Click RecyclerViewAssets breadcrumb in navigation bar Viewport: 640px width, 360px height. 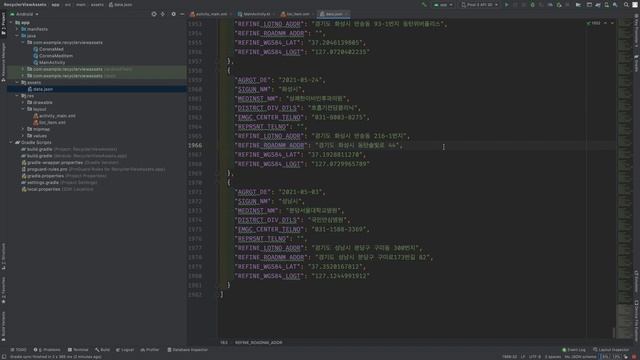tap(25, 5)
